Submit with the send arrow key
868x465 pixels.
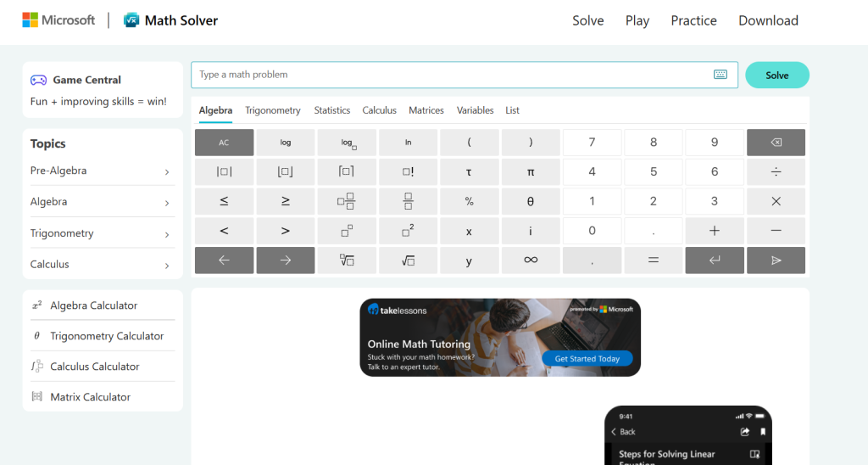(x=776, y=260)
